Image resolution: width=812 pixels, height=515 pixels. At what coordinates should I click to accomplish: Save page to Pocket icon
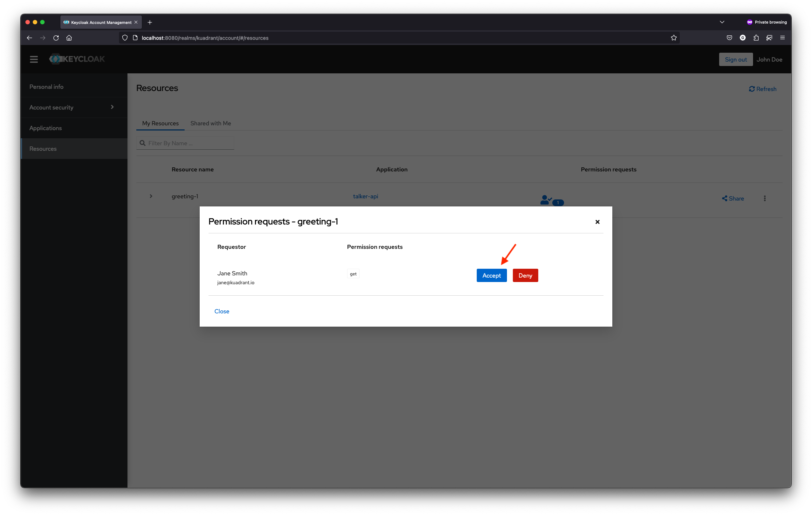729,38
